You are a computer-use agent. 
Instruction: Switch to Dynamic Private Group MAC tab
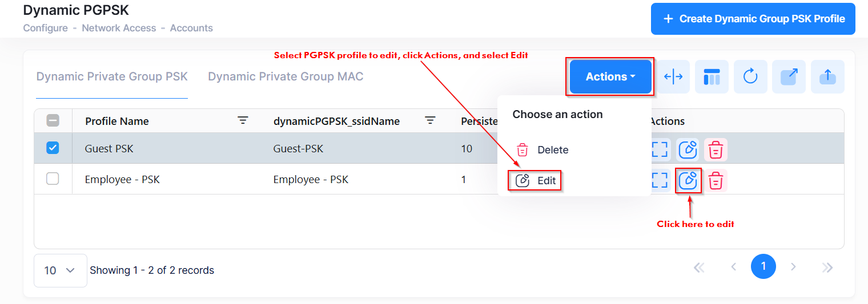click(x=286, y=76)
